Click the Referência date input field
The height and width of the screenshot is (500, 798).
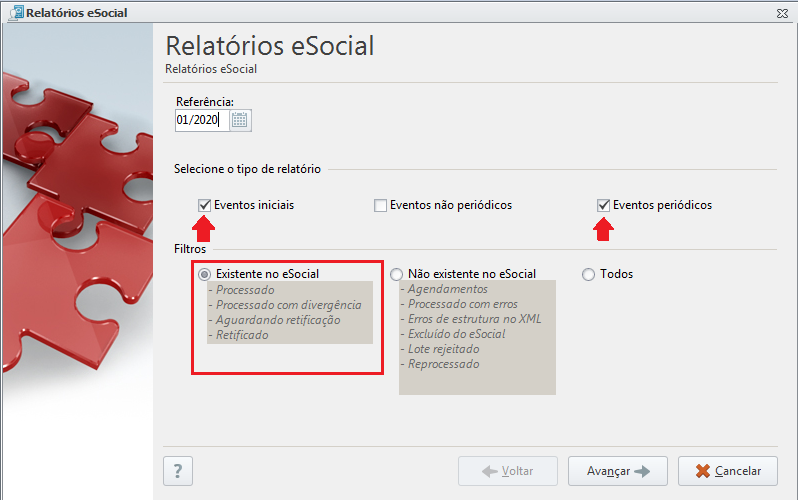tap(202, 120)
